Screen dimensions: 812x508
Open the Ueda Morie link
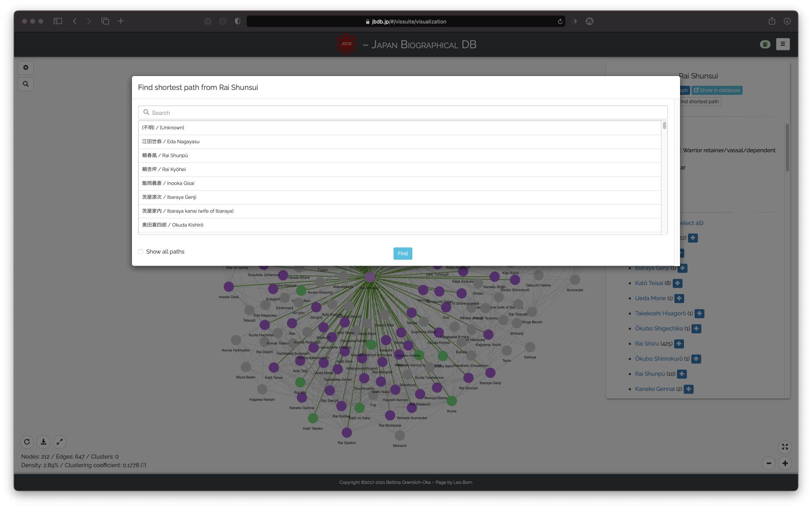[x=650, y=298]
